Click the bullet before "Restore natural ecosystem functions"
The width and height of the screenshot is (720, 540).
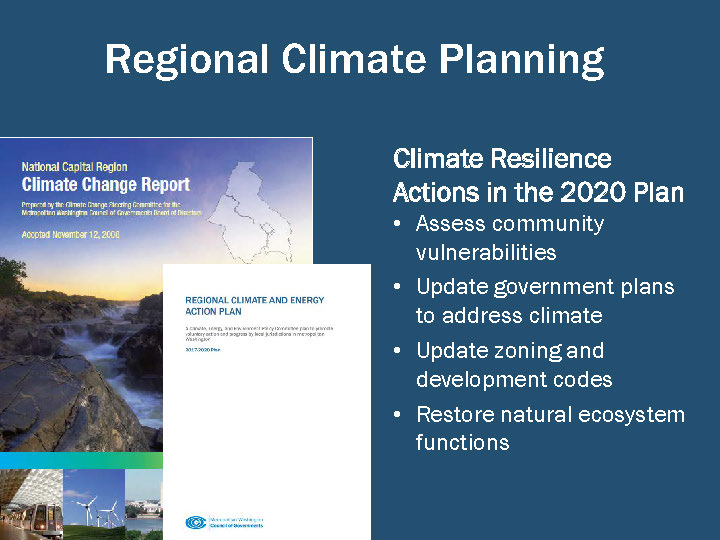[x=399, y=415]
